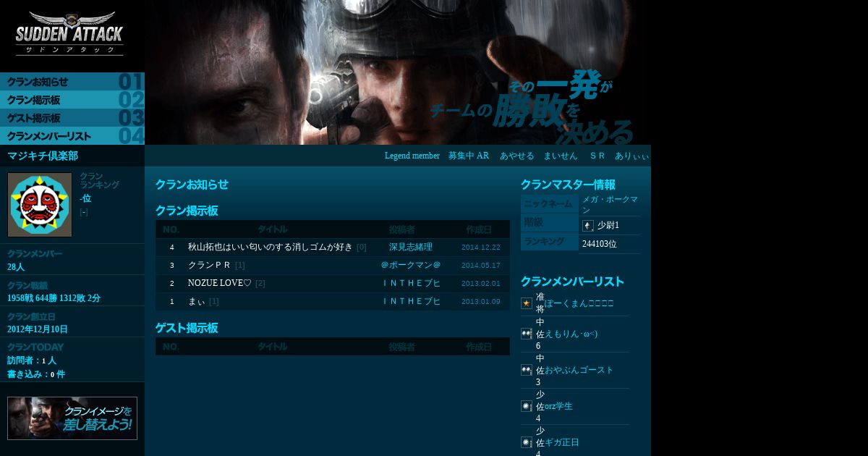Open the まぃ post

pos(196,301)
